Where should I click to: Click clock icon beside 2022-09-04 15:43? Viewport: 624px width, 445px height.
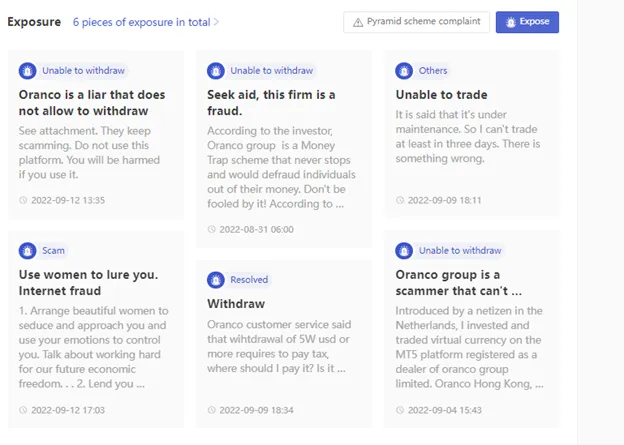point(400,410)
